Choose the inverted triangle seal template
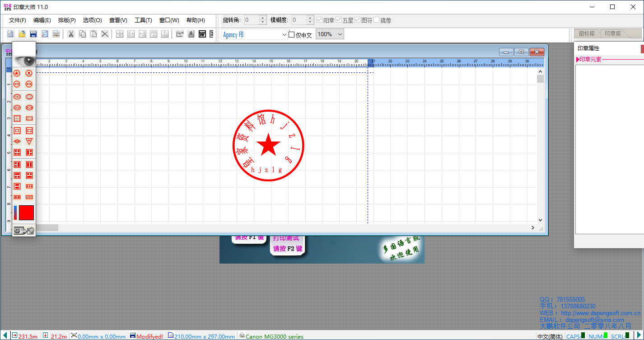 click(x=29, y=142)
